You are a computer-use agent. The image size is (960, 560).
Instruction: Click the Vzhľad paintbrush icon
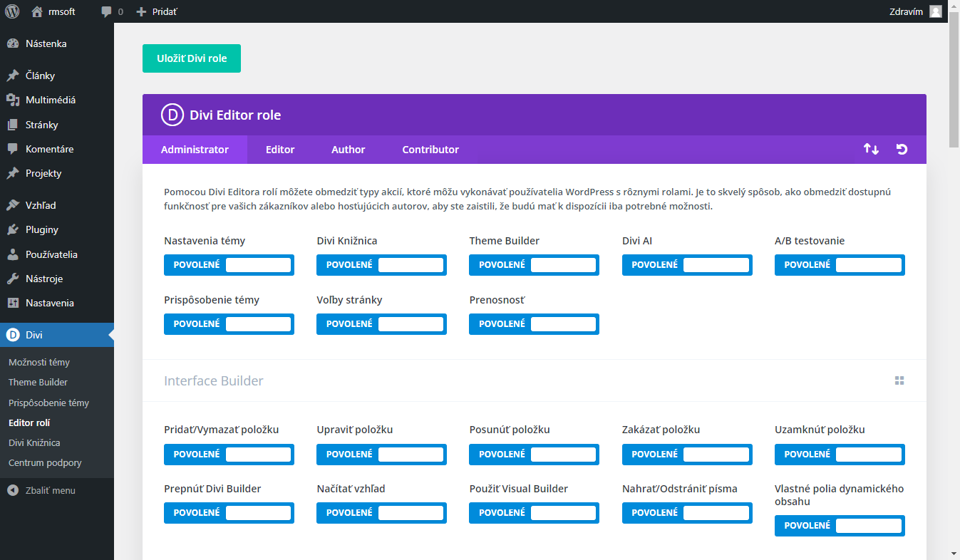13,205
